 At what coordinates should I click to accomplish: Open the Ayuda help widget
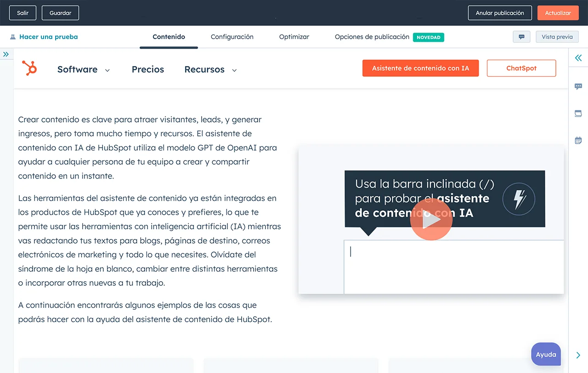click(x=546, y=354)
